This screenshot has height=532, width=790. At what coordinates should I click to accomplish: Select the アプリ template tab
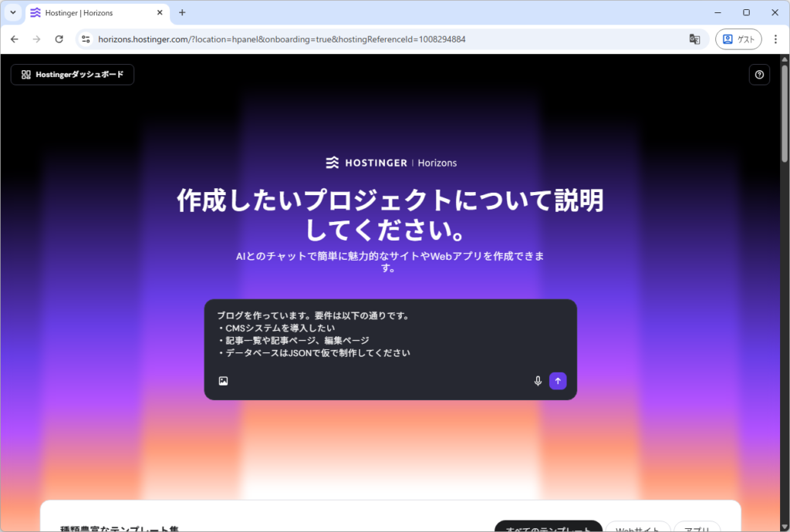696,527
